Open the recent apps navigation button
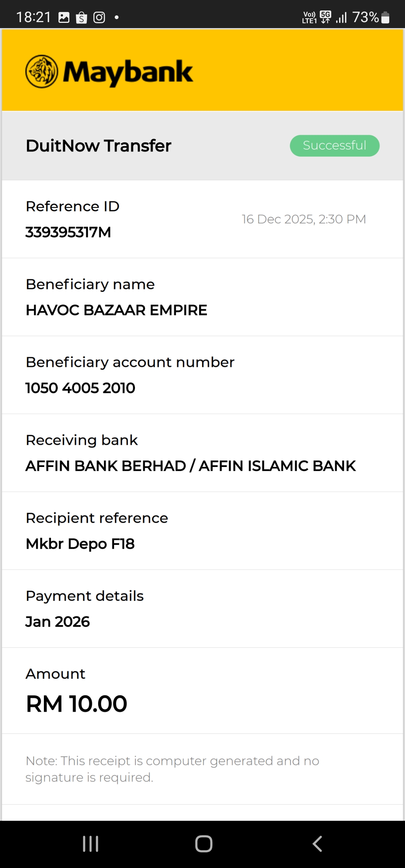The height and width of the screenshot is (868, 405). [x=90, y=844]
